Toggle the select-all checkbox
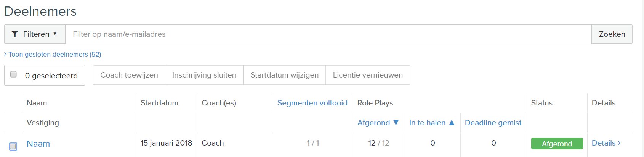This screenshot has width=644, height=157. (13, 74)
